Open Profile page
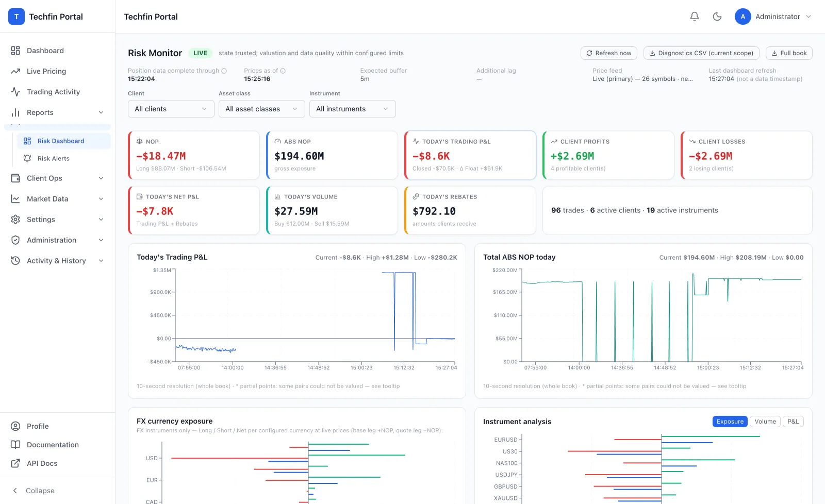 point(57,426)
